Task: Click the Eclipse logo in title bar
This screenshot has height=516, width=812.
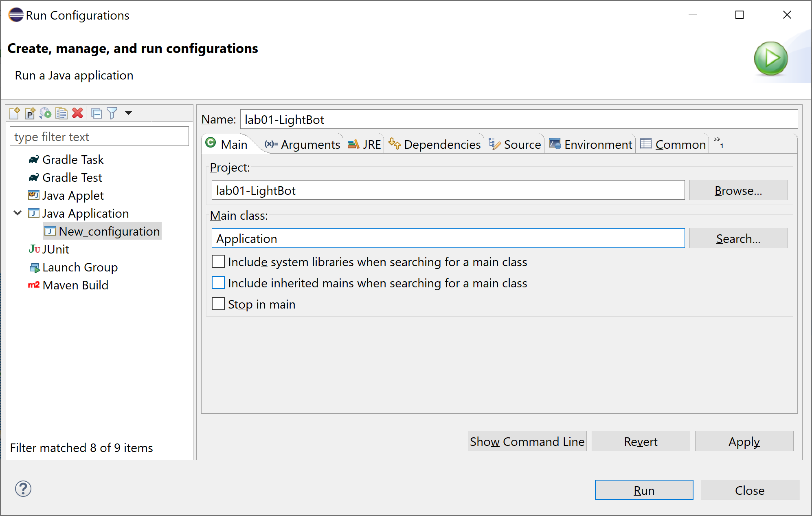Action: 16,15
